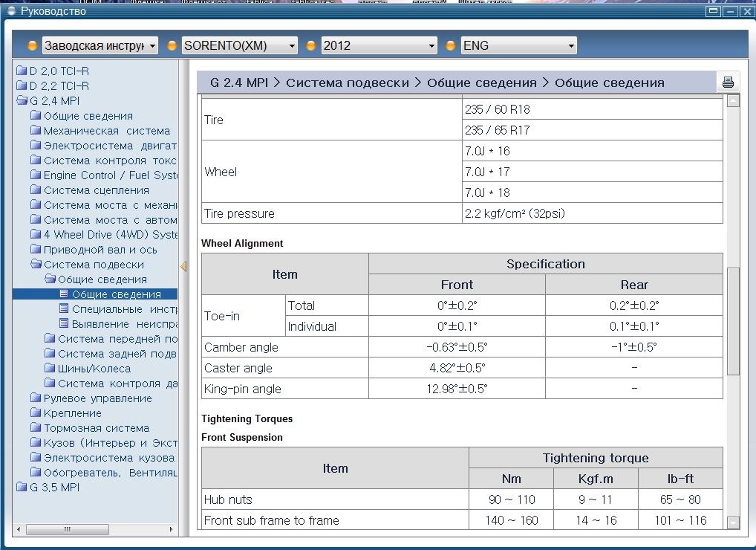Click the folder icon for G 3,5 MPI
Image resolution: width=756 pixels, height=550 pixels.
point(22,488)
